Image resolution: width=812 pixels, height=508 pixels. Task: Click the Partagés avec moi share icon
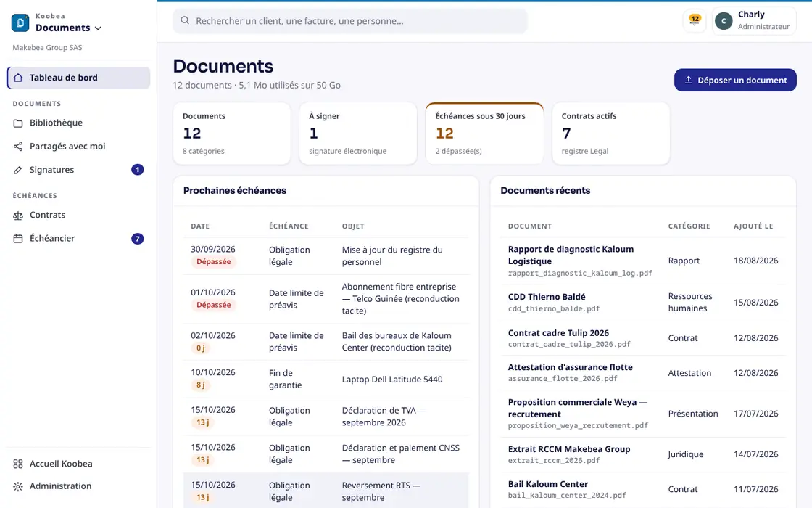point(18,147)
